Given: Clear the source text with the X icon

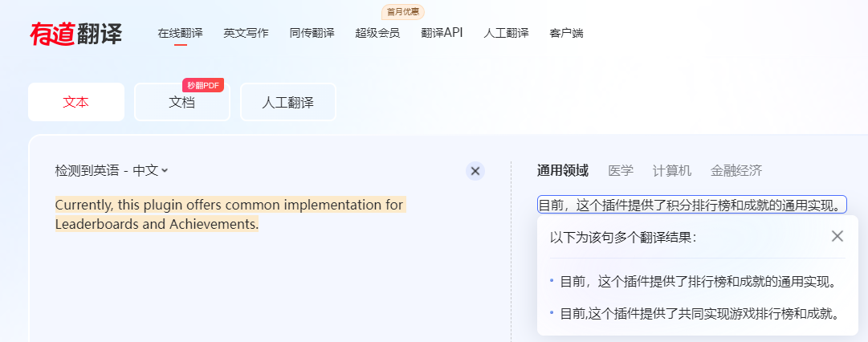Looking at the screenshot, I should point(475,171).
